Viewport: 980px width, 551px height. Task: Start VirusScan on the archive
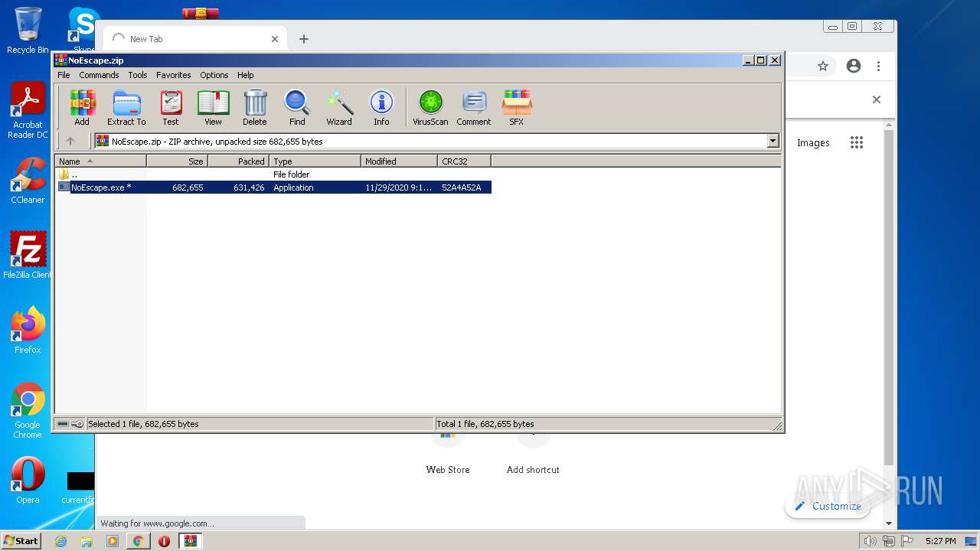click(x=430, y=107)
